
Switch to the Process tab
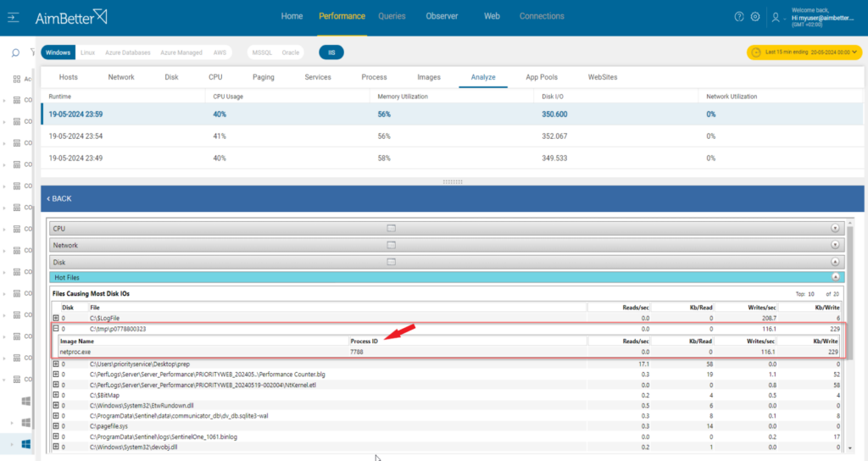(374, 77)
